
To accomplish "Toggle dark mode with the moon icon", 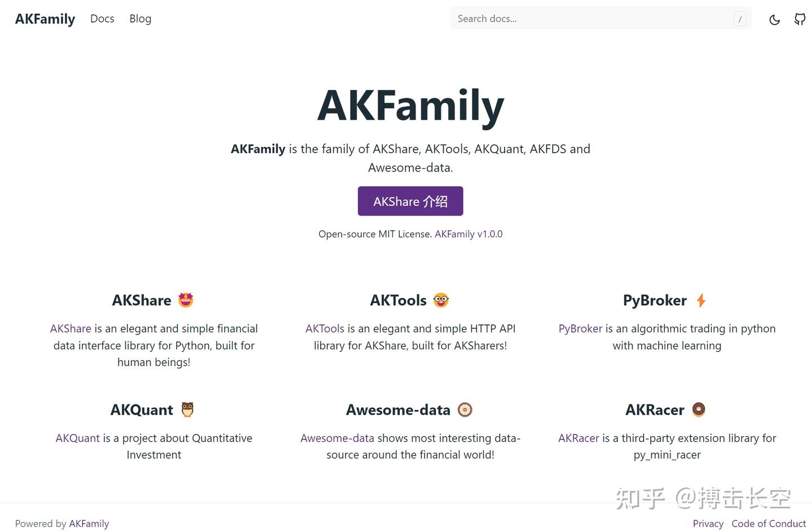I will click(x=774, y=19).
